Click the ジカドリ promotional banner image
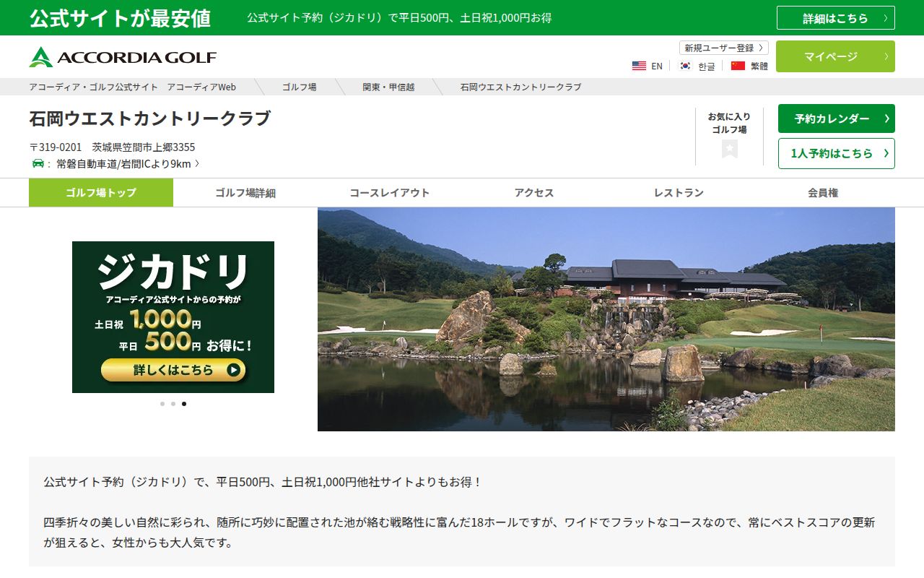Screen dimensions: 924x578 [173, 317]
